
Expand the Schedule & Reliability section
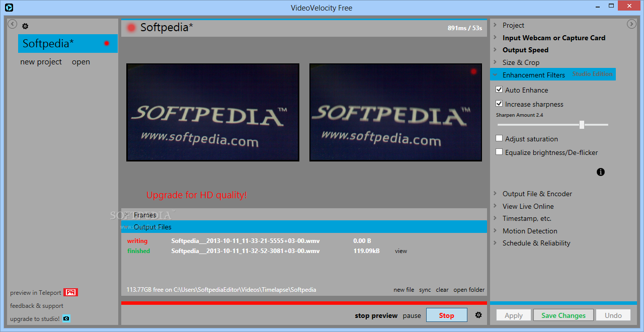[x=536, y=243]
